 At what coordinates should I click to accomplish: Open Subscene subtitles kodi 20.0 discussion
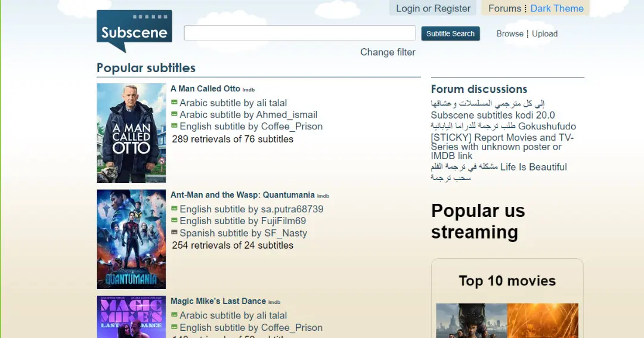493,115
